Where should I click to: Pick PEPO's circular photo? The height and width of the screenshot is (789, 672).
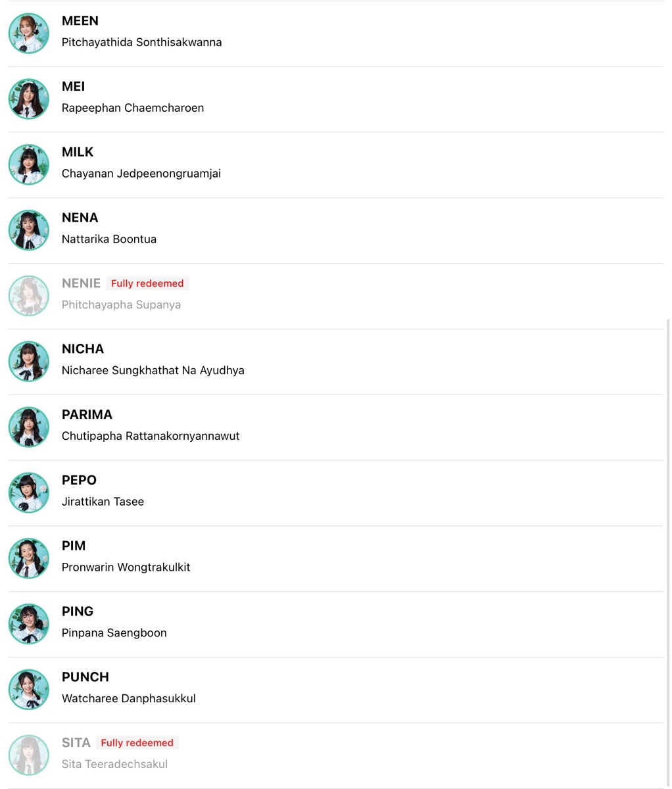click(29, 493)
